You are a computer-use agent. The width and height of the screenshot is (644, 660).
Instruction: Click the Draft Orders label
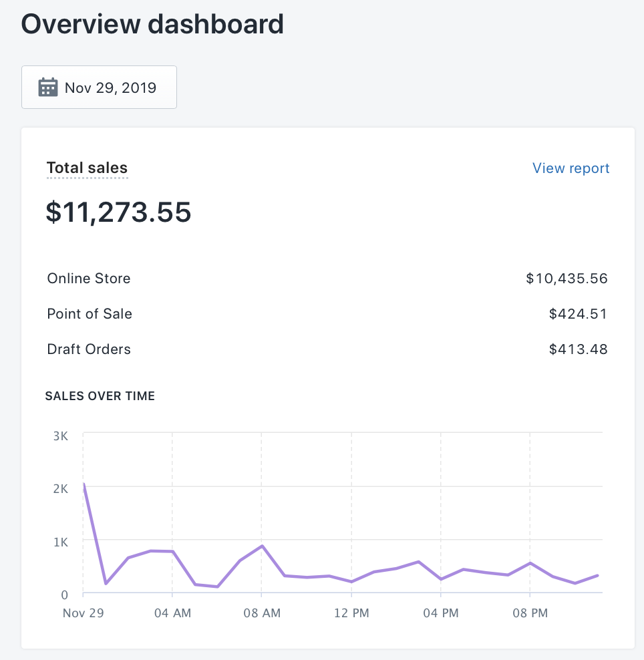(89, 349)
